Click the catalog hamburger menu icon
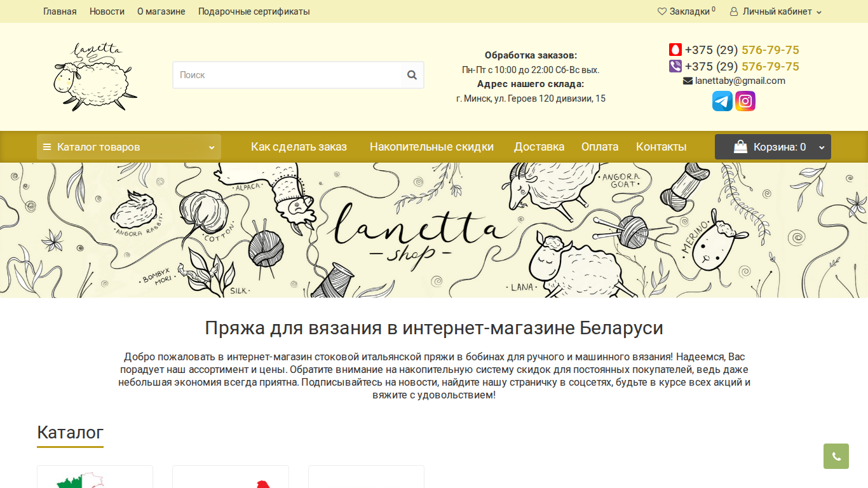The width and height of the screenshot is (868, 488). tap(47, 147)
